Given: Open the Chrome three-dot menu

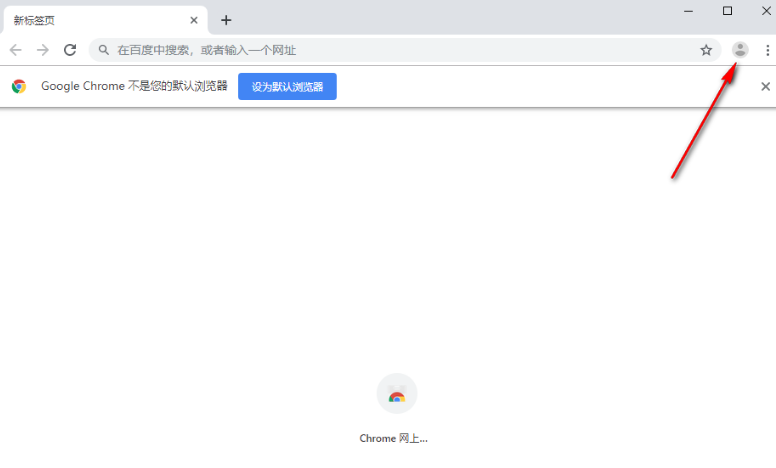Looking at the screenshot, I should [x=767, y=50].
